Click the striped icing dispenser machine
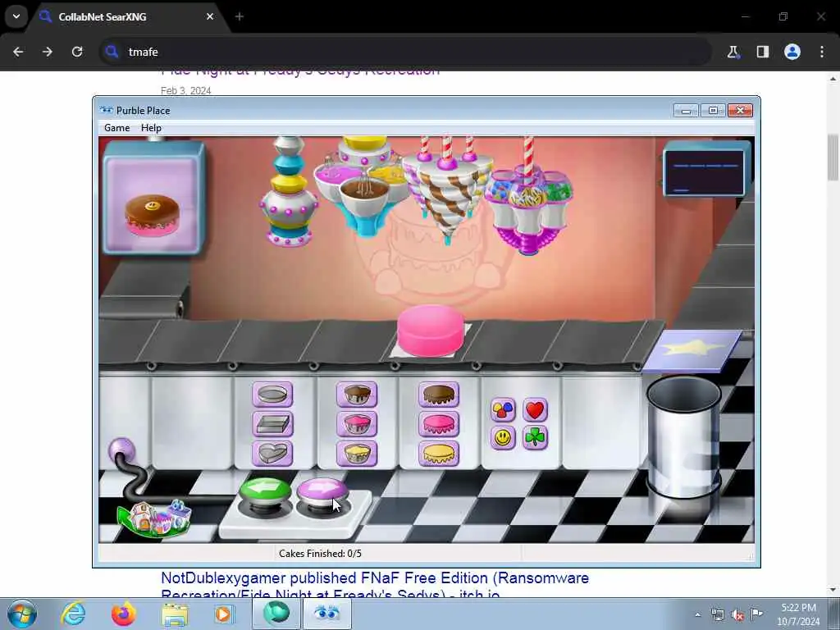The height and width of the screenshot is (630, 840). pyautogui.click(x=447, y=190)
